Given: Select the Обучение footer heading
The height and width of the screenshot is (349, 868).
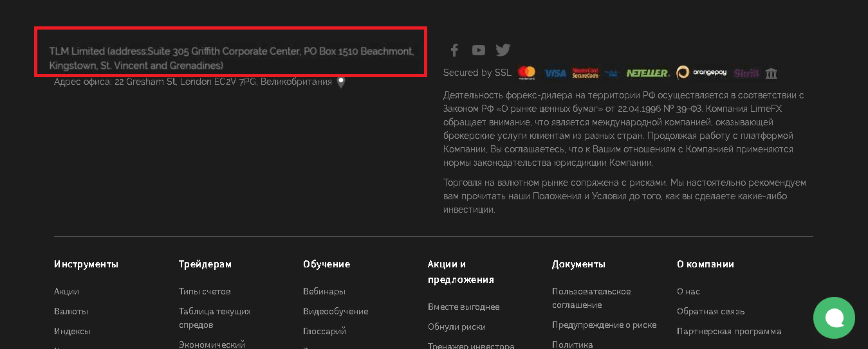Looking at the screenshot, I should tap(327, 264).
